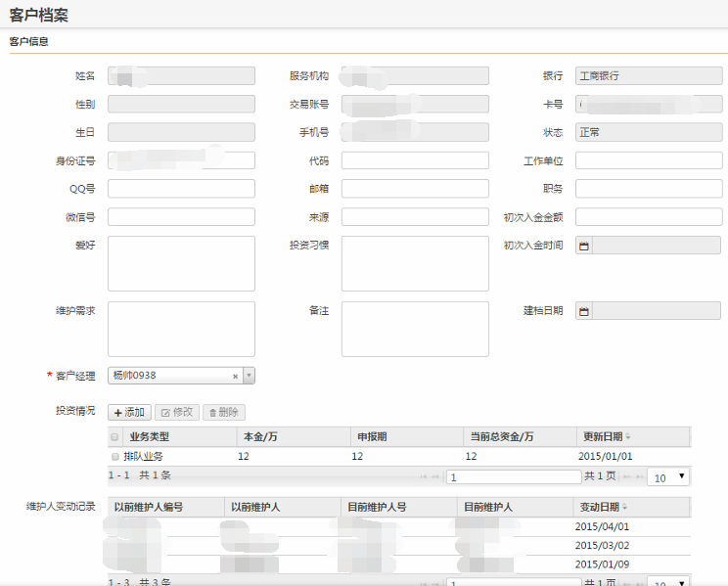This screenshot has width=728, height=586.
Task: Open calendar icon for 初次入金时间
Action: (x=584, y=246)
